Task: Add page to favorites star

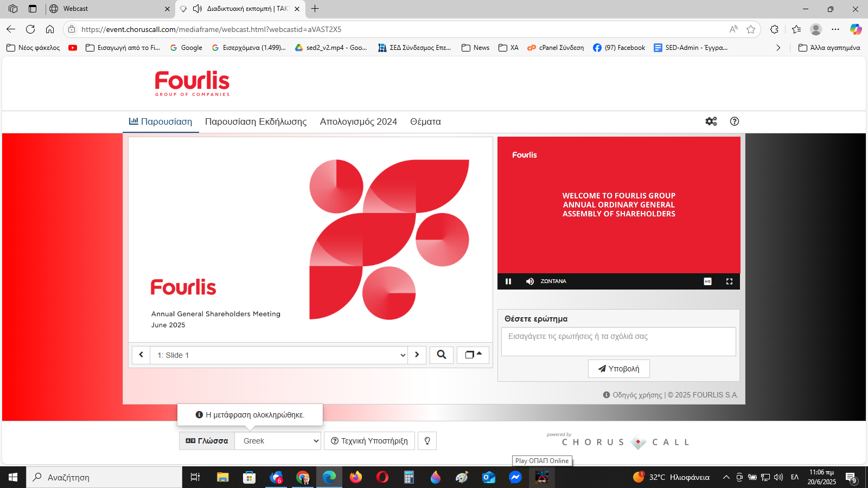Action: tap(751, 29)
